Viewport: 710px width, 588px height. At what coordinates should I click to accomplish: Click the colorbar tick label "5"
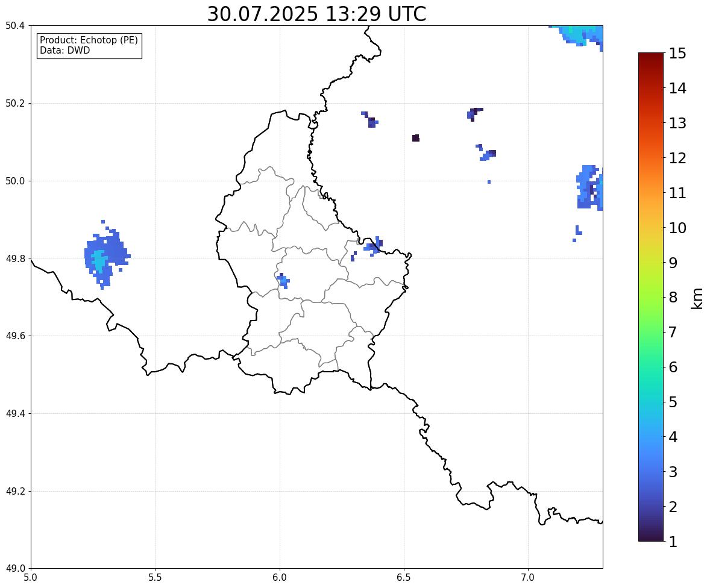[673, 402]
